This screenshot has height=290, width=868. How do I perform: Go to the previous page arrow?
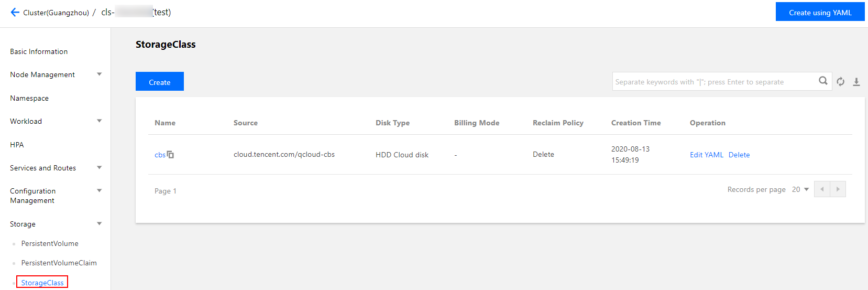tap(822, 189)
